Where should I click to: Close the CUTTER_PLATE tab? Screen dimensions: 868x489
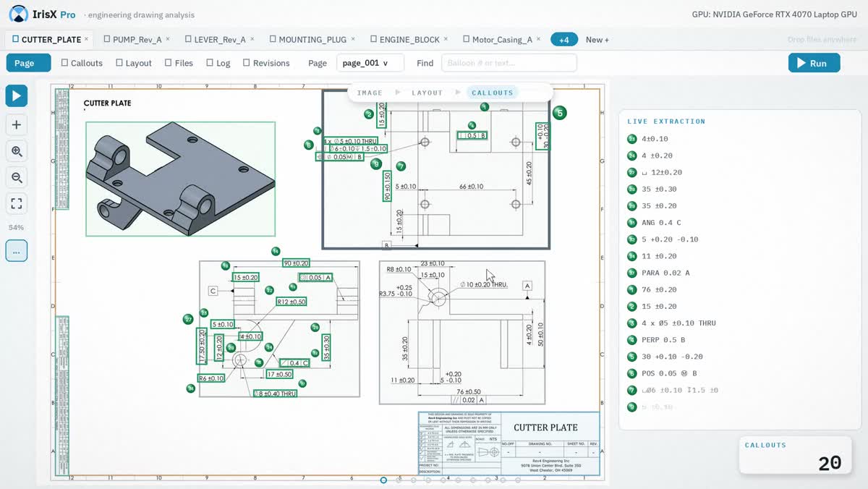(x=86, y=39)
